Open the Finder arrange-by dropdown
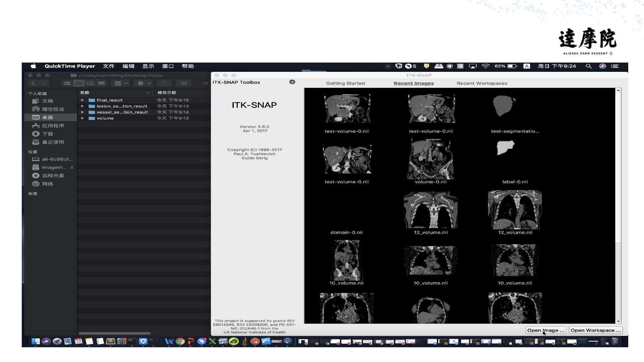The image size is (644, 362). click(121, 83)
